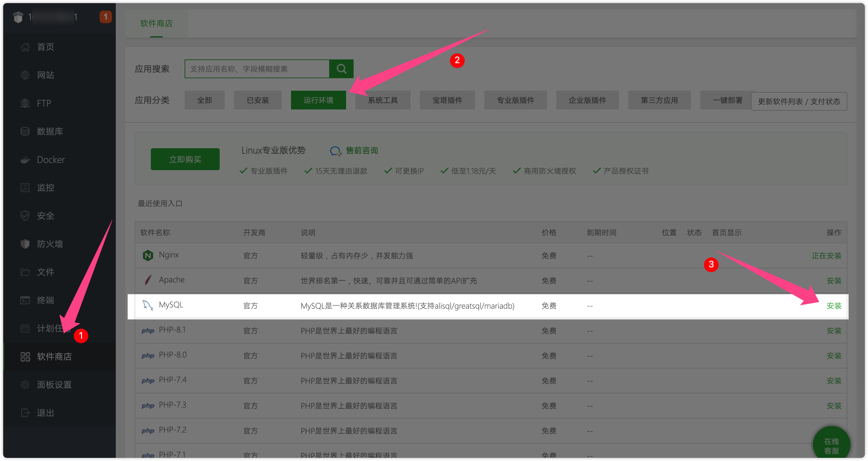868x461 pixels.
Task: Click the PHP-7.2 software name
Action: pos(172,430)
